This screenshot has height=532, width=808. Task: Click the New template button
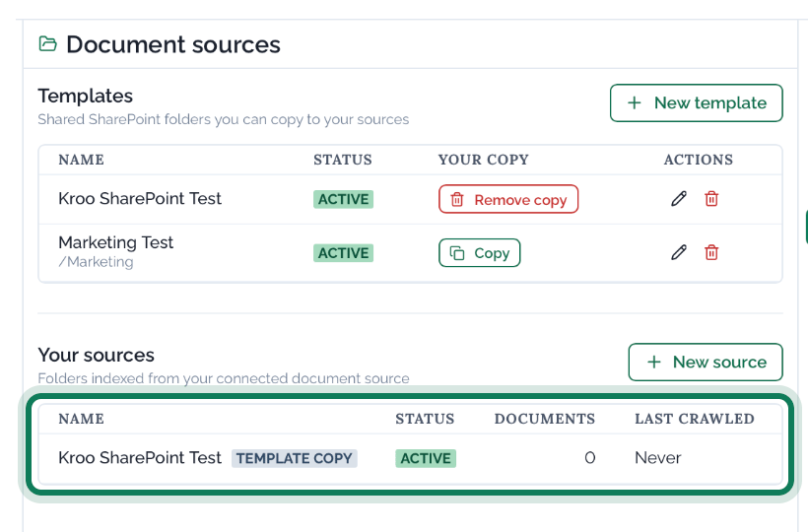tap(697, 103)
